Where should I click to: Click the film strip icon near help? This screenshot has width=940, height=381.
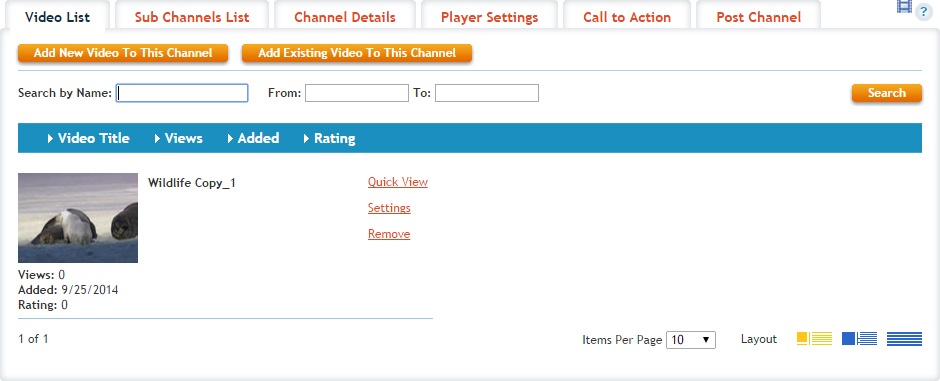(x=904, y=6)
